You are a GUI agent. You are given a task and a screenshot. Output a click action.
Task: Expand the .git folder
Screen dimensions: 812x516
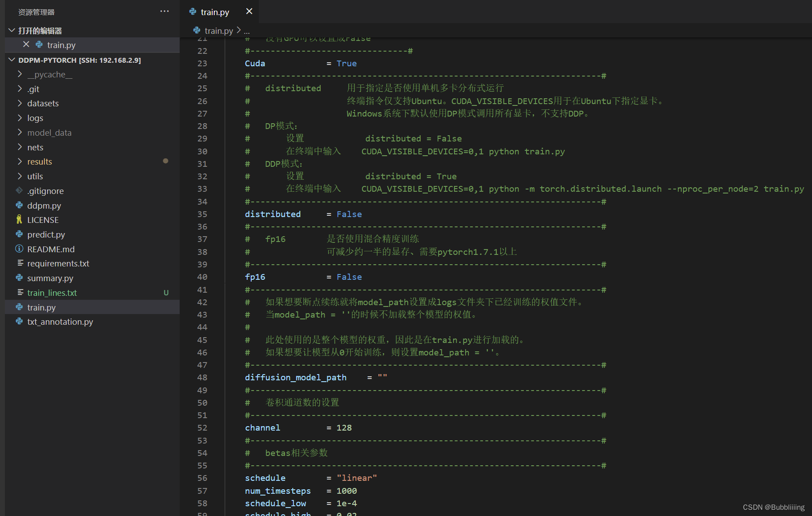pos(20,89)
